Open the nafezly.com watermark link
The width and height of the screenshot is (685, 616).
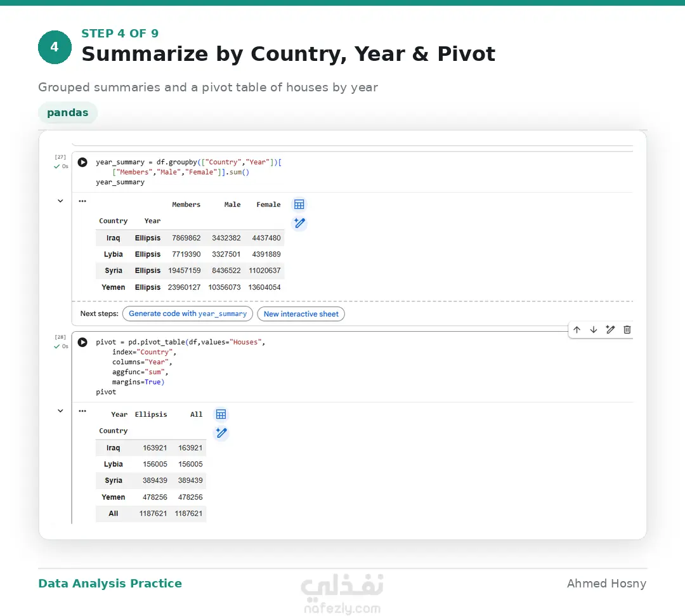point(342,608)
